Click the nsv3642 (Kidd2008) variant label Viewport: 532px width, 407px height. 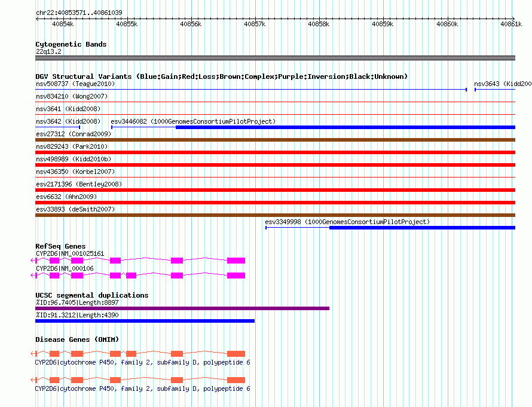[68, 121]
